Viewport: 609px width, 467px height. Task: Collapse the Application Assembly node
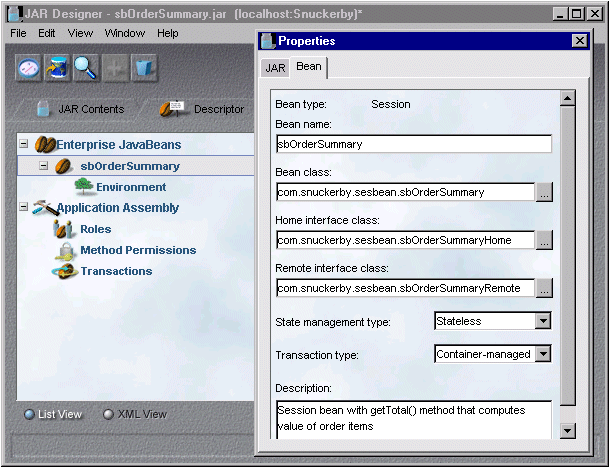coord(24,207)
